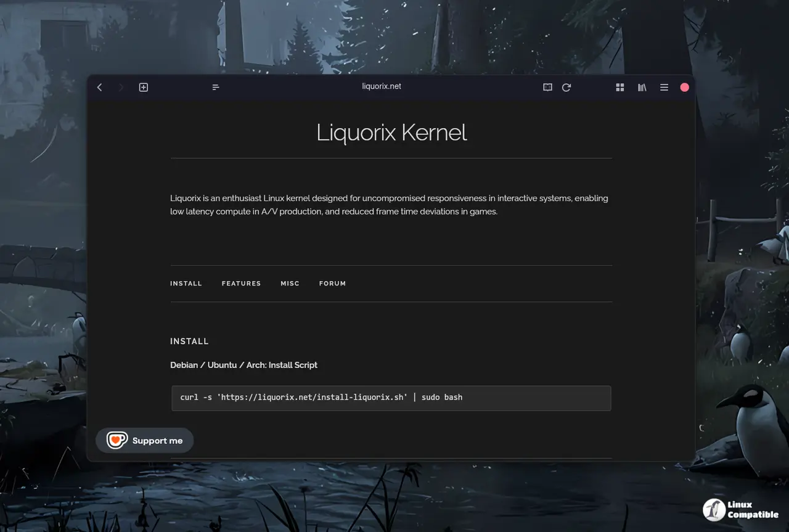Go to FORUM from the navigation
The height and width of the screenshot is (532, 789).
tap(332, 284)
